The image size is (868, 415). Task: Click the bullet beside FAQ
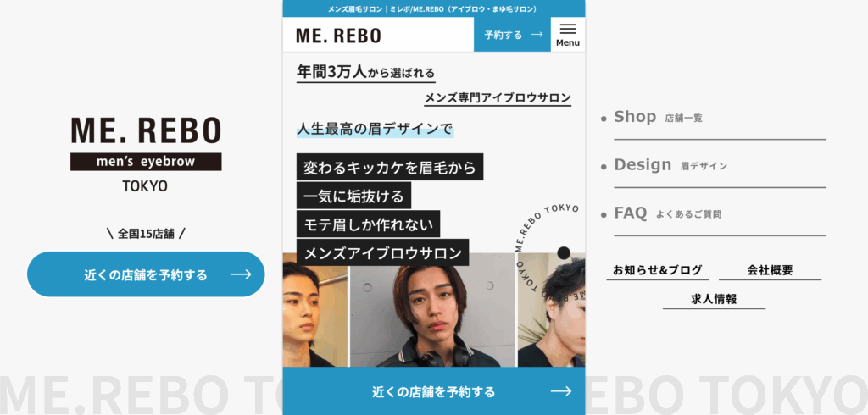point(604,214)
